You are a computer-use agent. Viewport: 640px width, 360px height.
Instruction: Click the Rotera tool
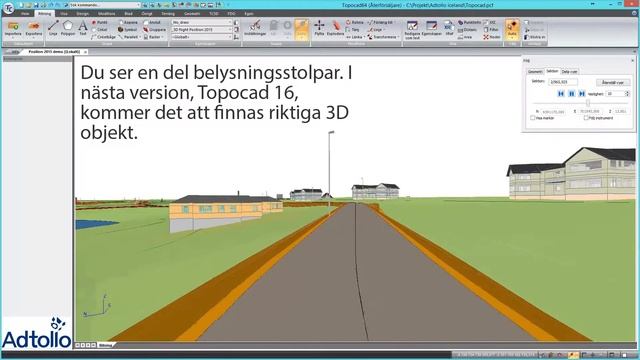pos(355,22)
